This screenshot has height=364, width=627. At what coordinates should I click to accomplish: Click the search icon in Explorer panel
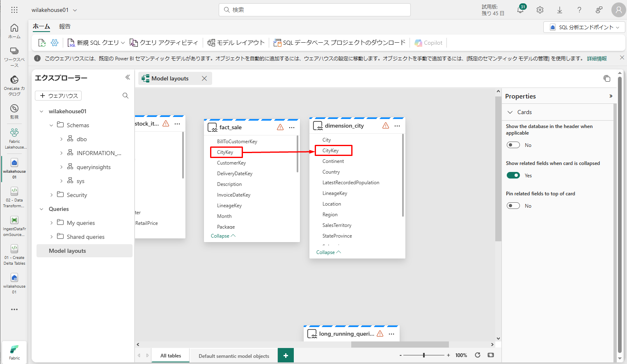pyautogui.click(x=126, y=96)
